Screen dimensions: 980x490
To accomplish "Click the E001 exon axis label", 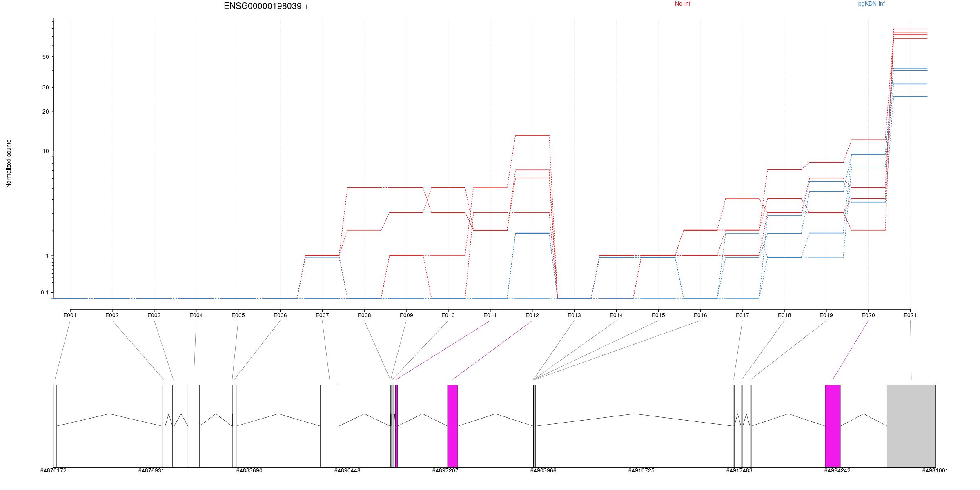I will pos(70,315).
